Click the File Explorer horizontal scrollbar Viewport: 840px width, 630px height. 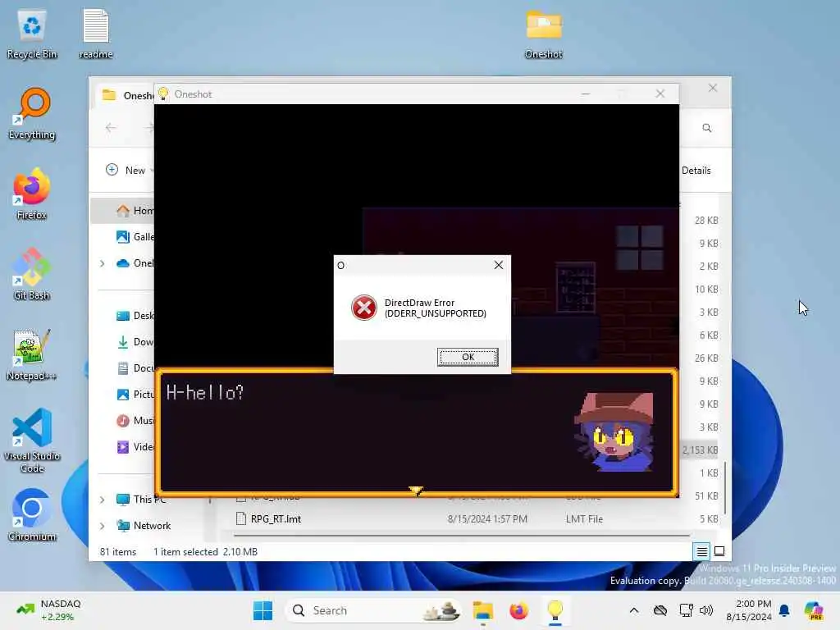[462, 535]
